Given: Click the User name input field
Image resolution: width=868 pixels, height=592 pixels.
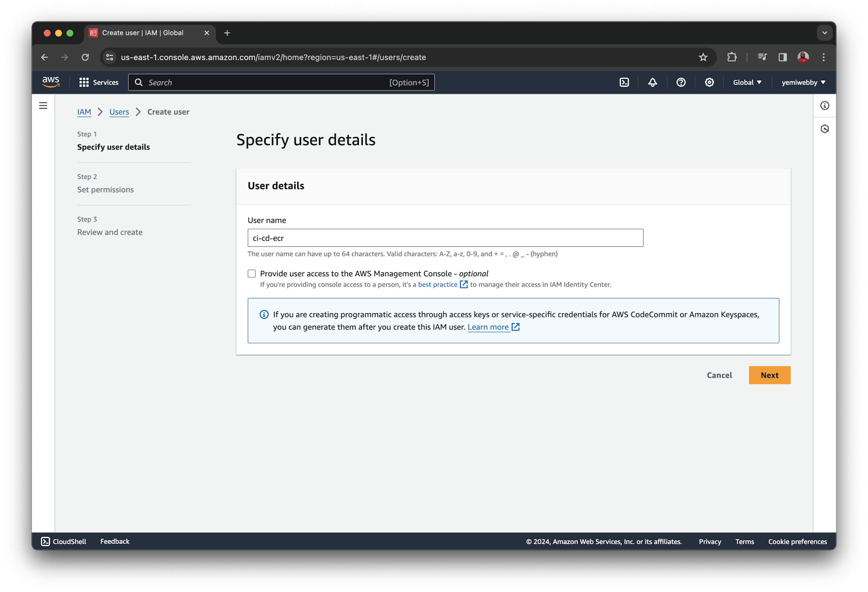Looking at the screenshot, I should click(x=445, y=238).
